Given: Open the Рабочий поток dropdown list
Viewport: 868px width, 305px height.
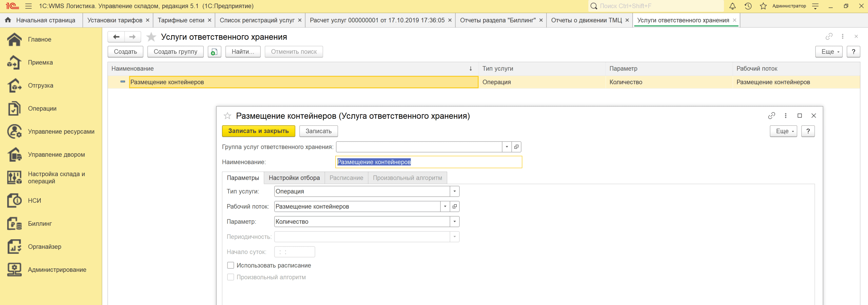Looking at the screenshot, I should point(445,206).
